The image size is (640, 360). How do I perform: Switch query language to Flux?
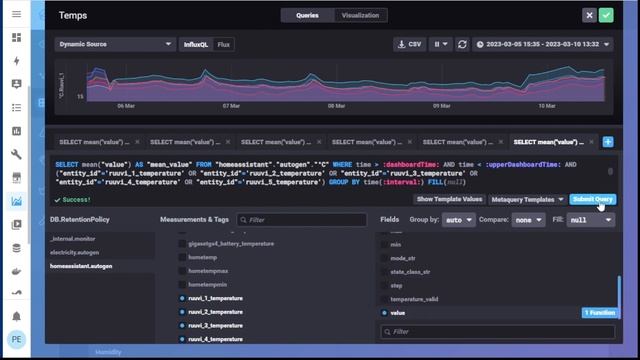pyautogui.click(x=223, y=44)
